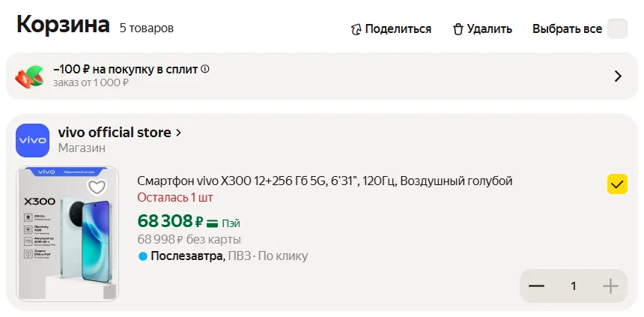Uncheck the yellow vivo X300 item checkbox
Image resolution: width=644 pixels, height=317 pixels.
pos(617,184)
